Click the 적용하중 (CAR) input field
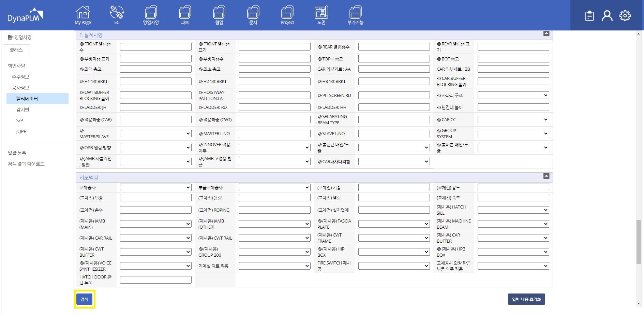644x315 pixels. click(156, 120)
